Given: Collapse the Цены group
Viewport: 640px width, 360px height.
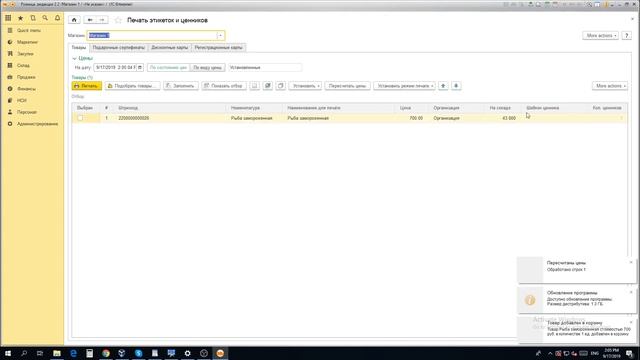Looking at the screenshot, I should pos(74,58).
